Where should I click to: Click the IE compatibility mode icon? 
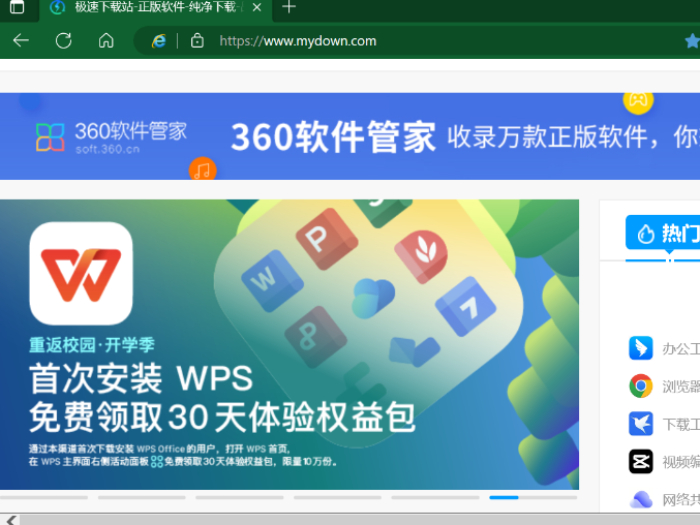pos(159,41)
